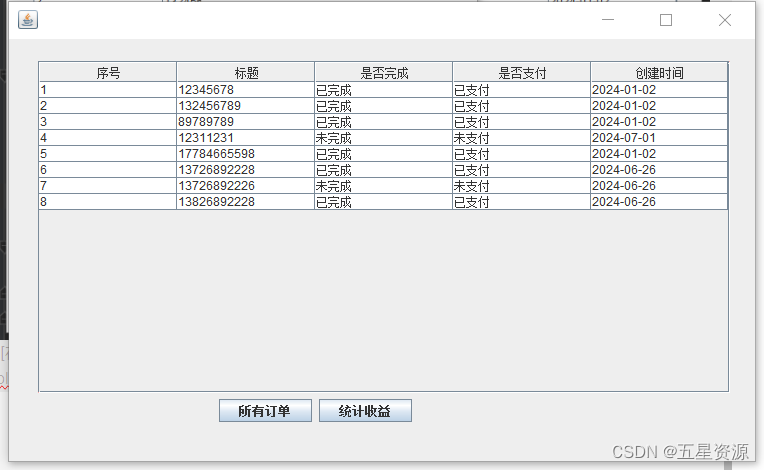The height and width of the screenshot is (470, 764).
Task: Select the 是否支付 column header
Action: click(x=521, y=73)
